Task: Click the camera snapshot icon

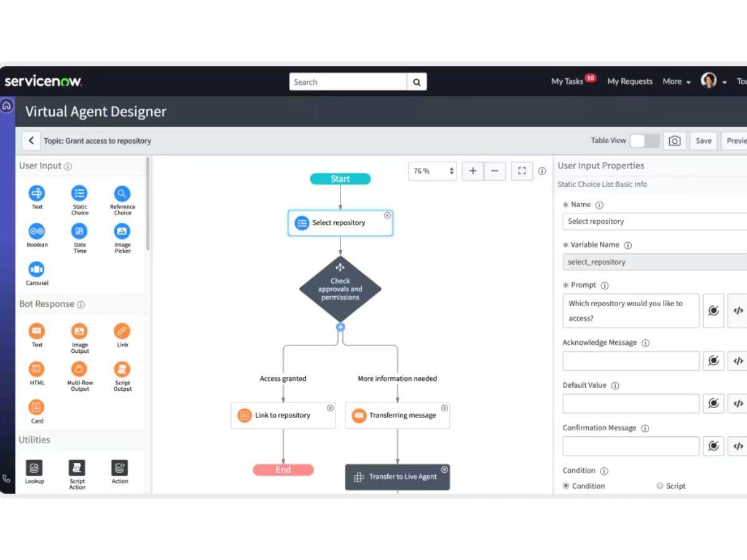Action: 674,141
